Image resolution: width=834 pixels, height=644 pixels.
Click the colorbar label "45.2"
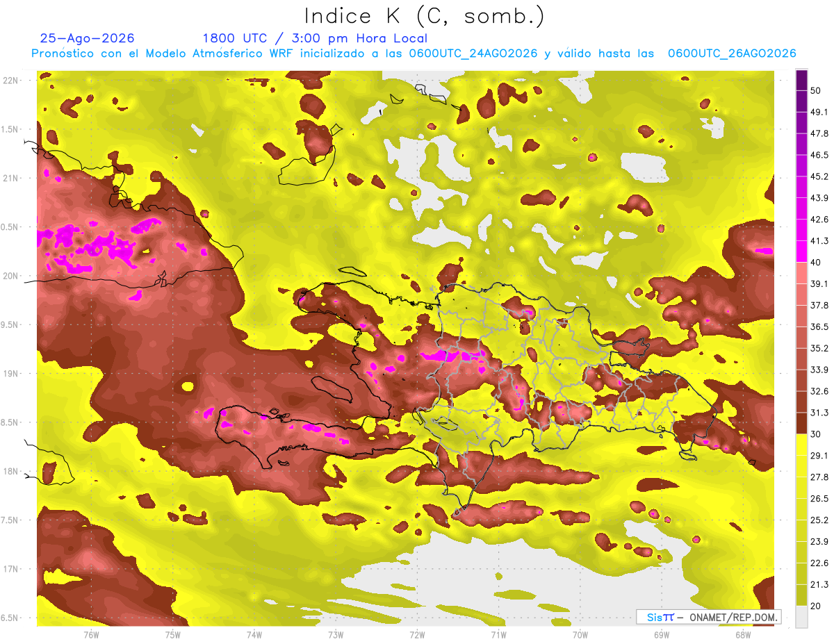pyautogui.click(x=819, y=176)
